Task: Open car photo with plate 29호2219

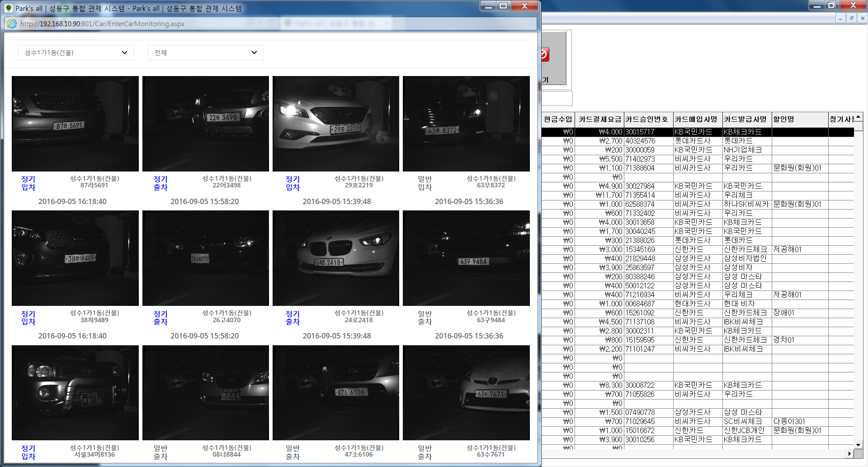Action: click(x=336, y=124)
